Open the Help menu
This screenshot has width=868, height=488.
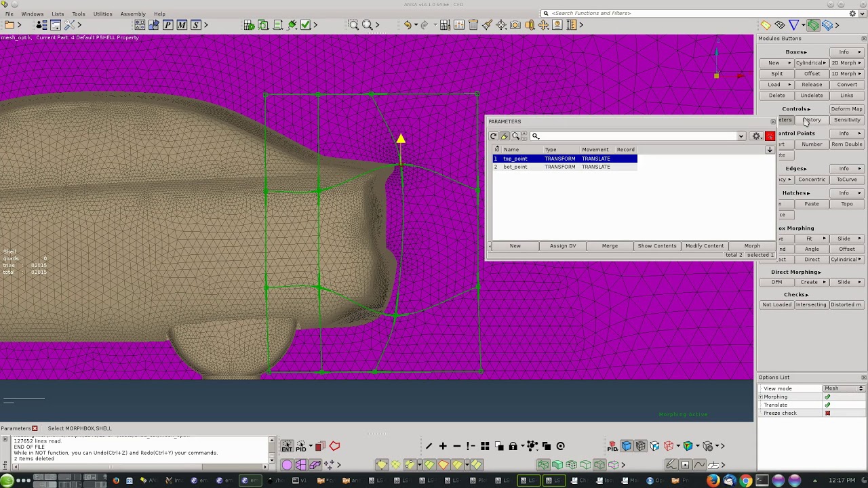[159, 14]
